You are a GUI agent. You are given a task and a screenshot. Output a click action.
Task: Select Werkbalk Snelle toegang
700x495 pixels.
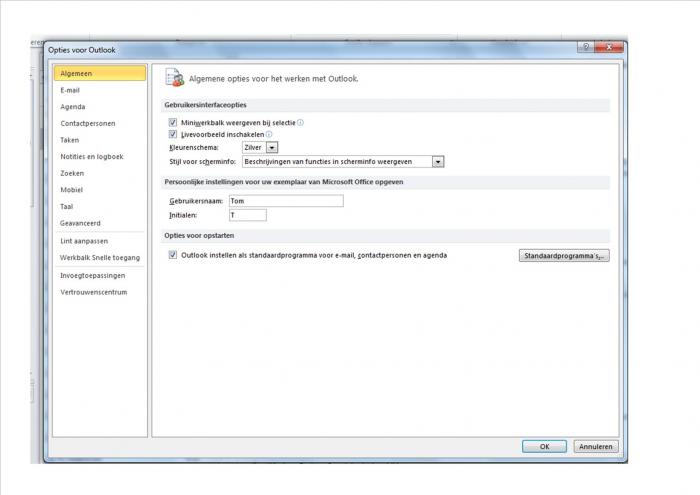pyautogui.click(x=100, y=257)
